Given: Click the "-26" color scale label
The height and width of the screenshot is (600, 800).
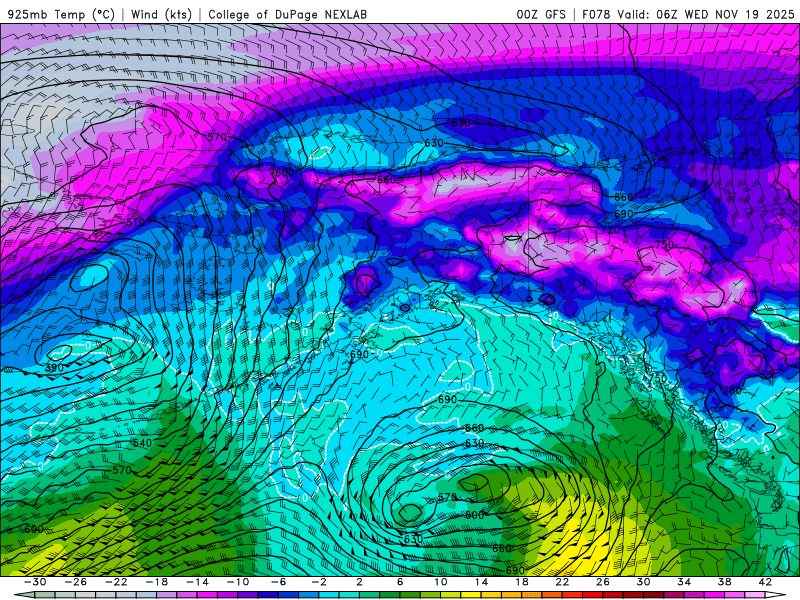Looking at the screenshot, I should [x=76, y=582].
